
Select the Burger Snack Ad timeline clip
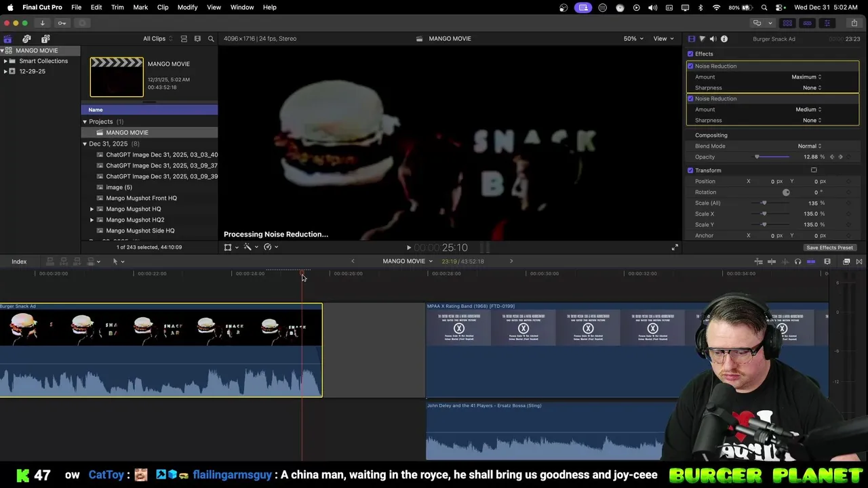coord(161,350)
